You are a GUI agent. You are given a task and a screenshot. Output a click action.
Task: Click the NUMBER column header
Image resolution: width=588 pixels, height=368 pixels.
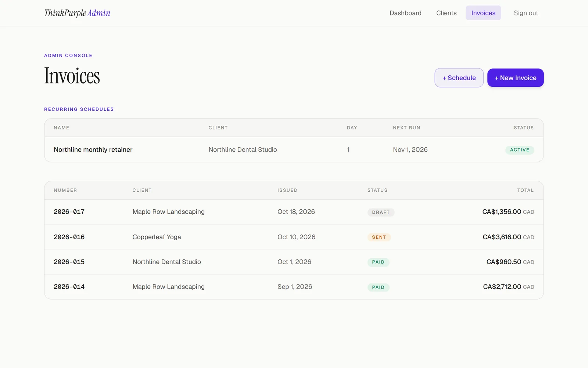[65, 190]
